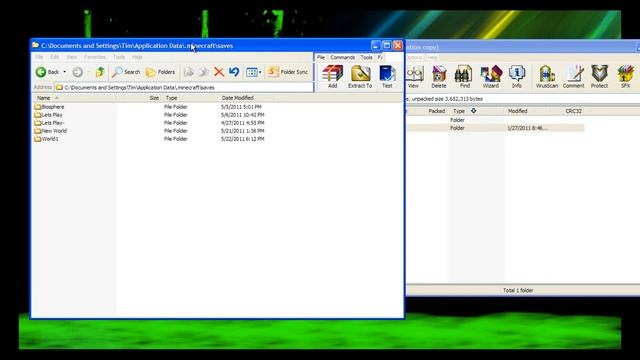Click the Copy To toolbar icon
Image resolution: width=640 pixels, height=360 pixels.
click(203, 72)
